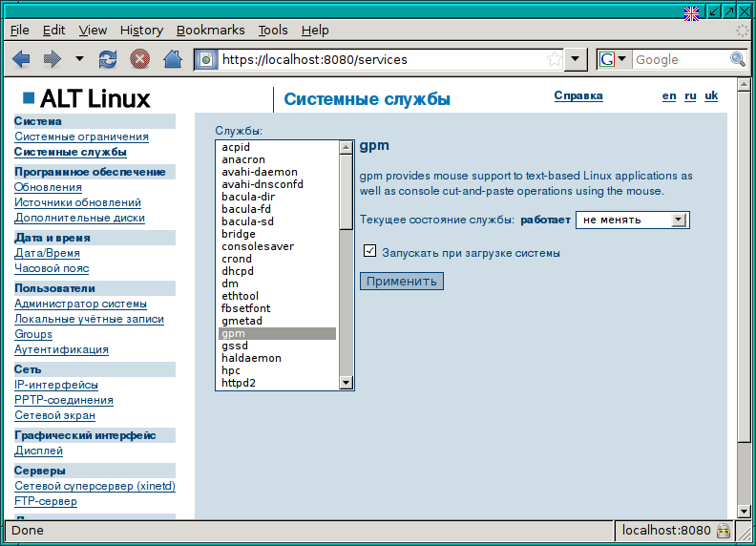The width and height of the screenshot is (756, 546).
Task: Open the 'Справка' help link
Action: point(578,95)
